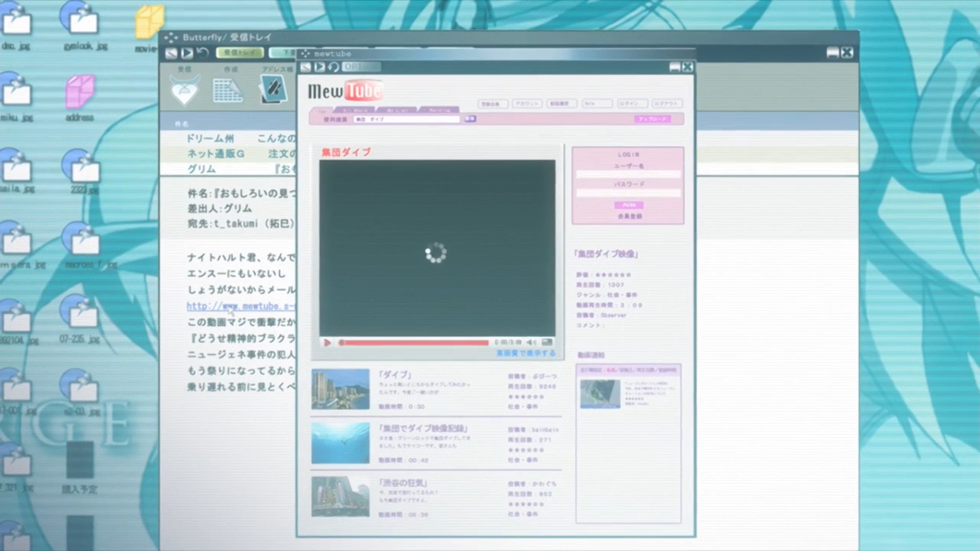Click the 「集団ダイブ映像」 info title
Viewport: 980px width, 551px height.
[606, 254]
